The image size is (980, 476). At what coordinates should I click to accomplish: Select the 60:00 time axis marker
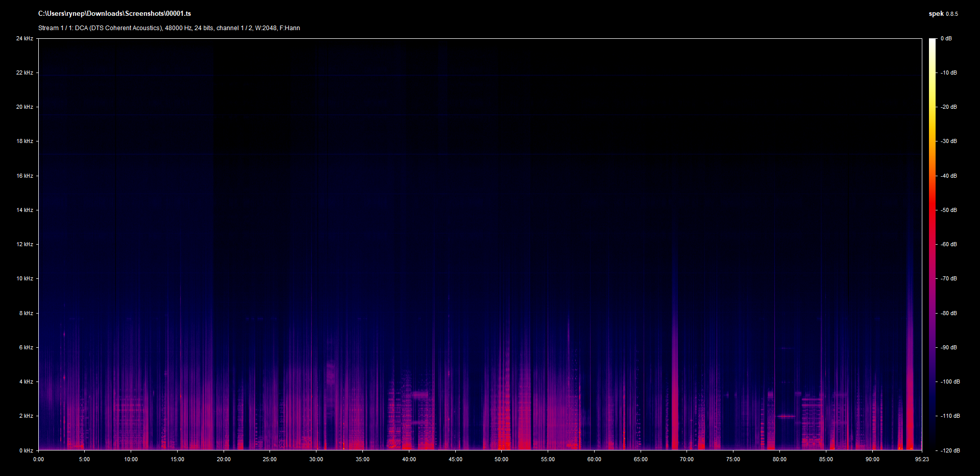click(x=594, y=459)
